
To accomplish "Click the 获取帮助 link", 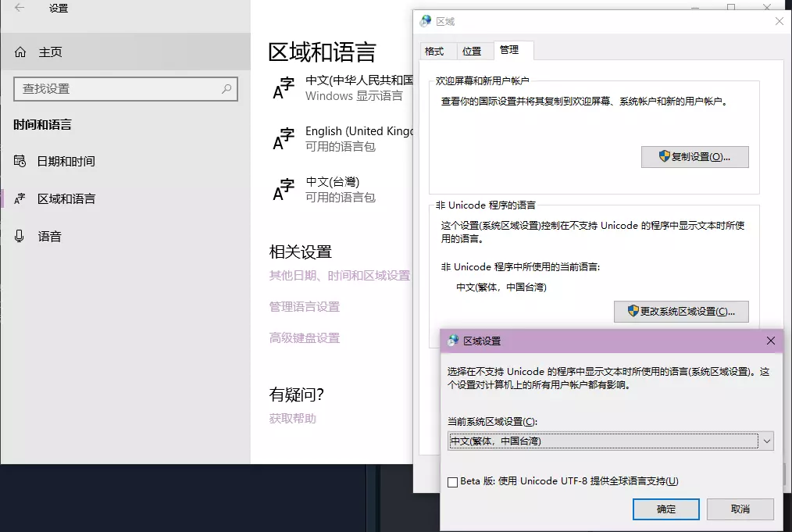I will pos(292,418).
